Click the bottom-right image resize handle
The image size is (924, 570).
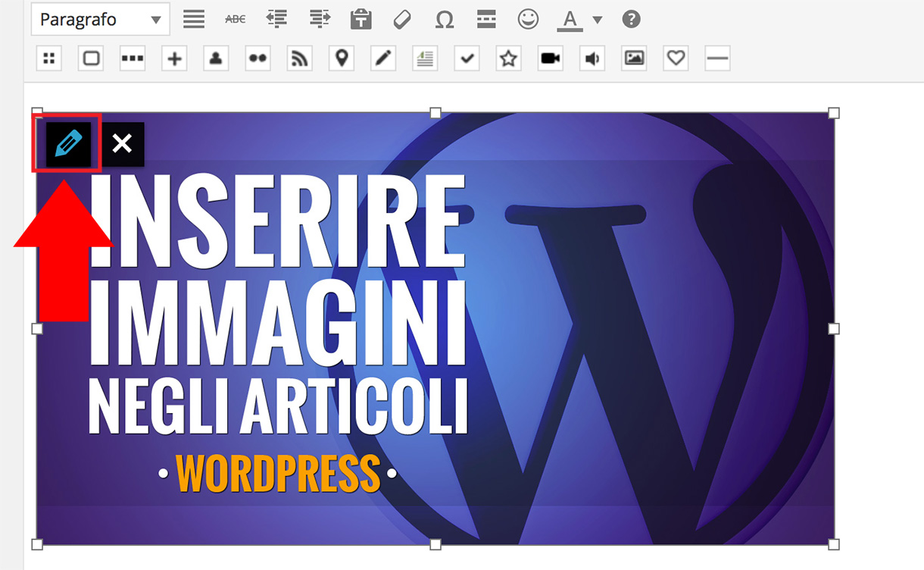click(x=834, y=544)
